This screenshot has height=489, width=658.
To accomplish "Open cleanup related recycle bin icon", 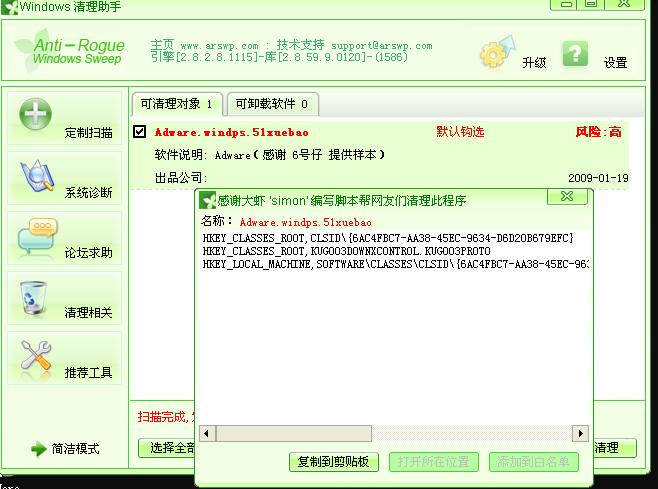I will click(33, 297).
